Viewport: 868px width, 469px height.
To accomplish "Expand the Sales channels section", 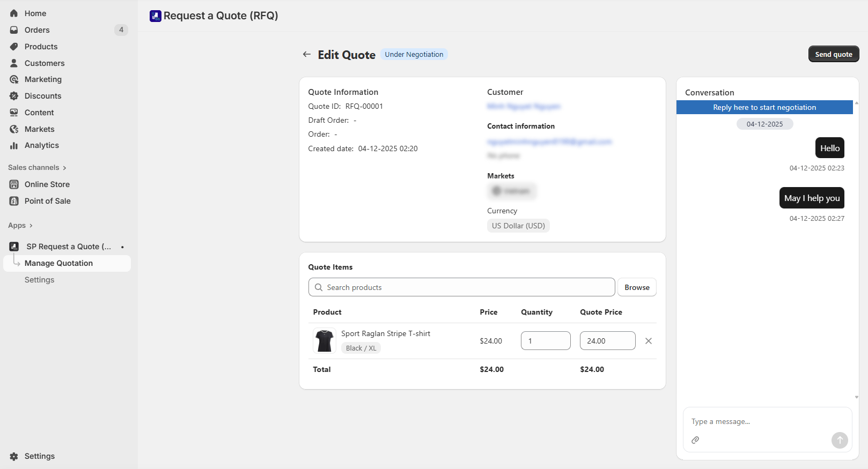I will (37, 168).
